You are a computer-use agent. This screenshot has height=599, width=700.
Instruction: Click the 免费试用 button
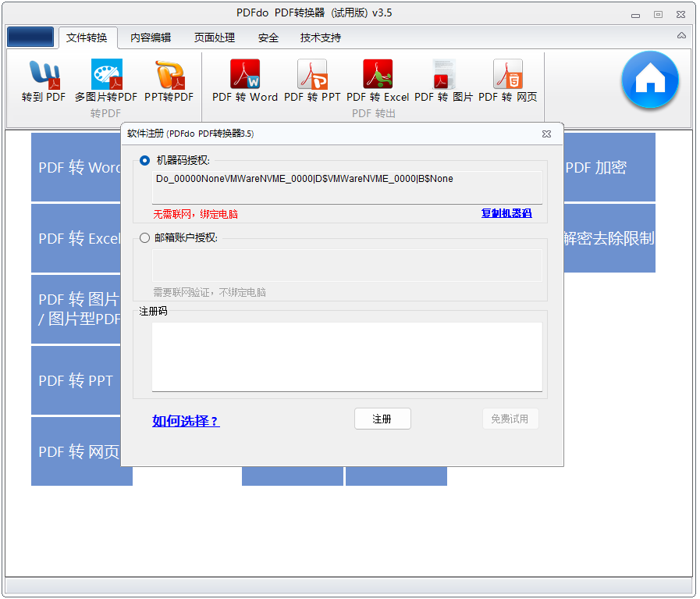click(510, 419)
